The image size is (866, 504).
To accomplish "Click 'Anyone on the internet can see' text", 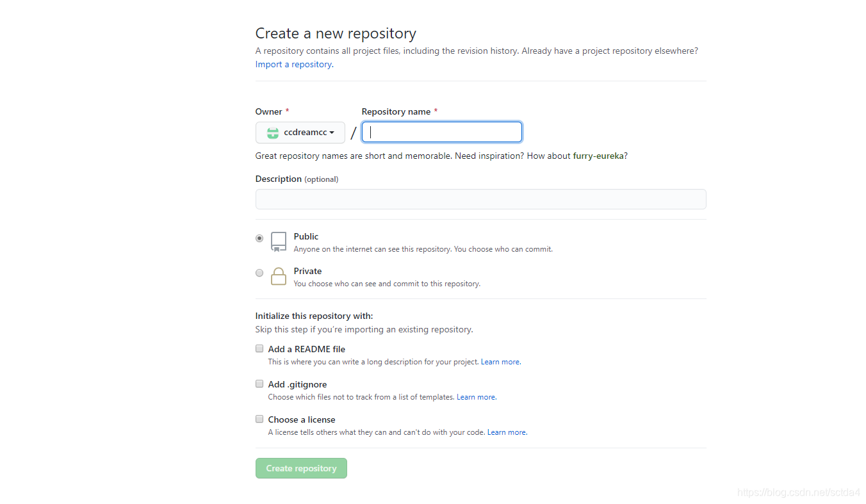I will pyautogui.click(x=423, y=249).
